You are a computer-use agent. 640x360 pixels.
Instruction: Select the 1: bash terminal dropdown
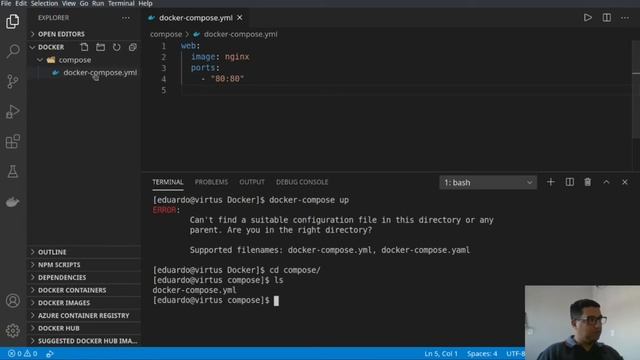tap(488, 182)
